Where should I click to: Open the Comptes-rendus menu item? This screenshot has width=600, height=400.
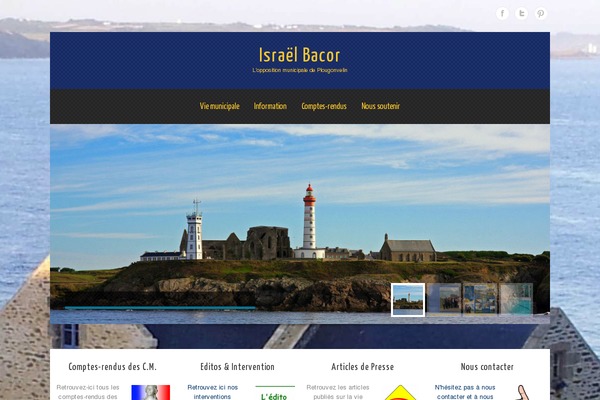pyautogui.click(x=324, y=106)
